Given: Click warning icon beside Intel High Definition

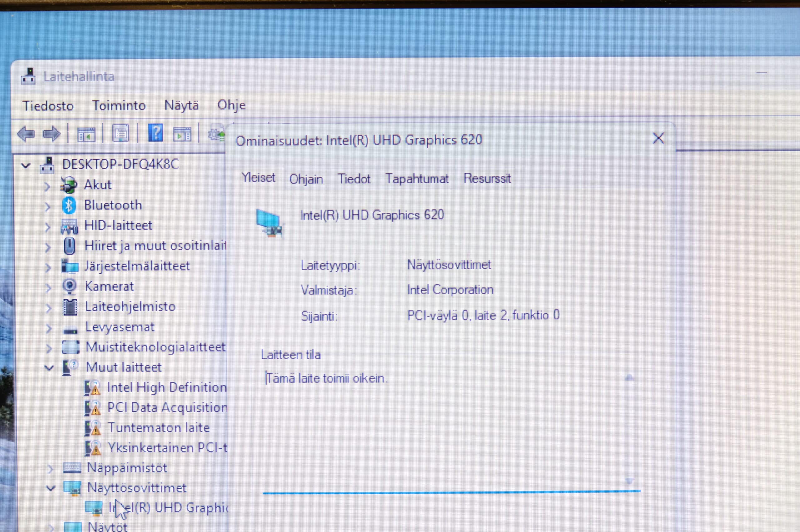Looking at the screenshot, I should (92, 388).
